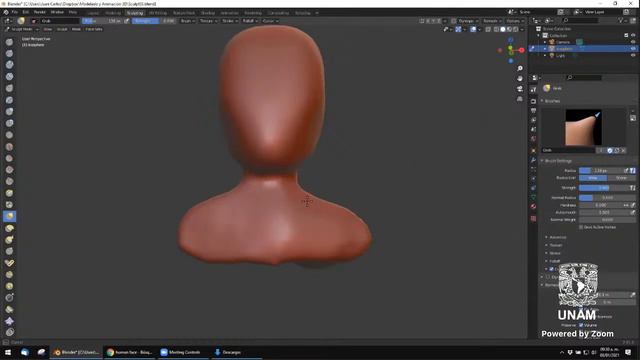Select the Thumb brush tool
This screenshot has width=640, height=360.
[9, 251]
